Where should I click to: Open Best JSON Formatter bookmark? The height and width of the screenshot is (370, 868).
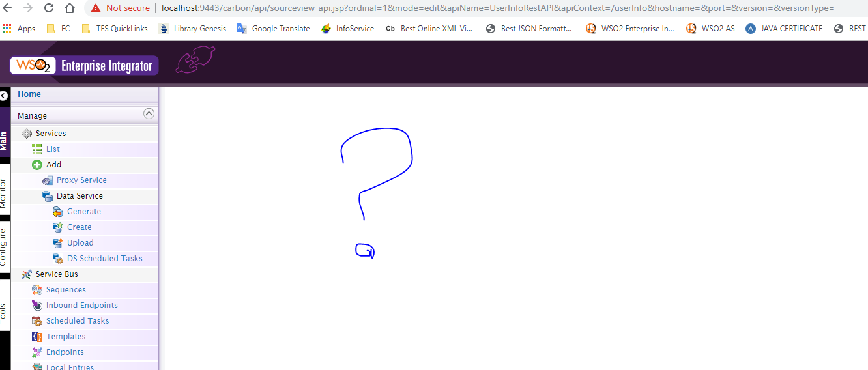pyautogui.click(x=528, y=29)
